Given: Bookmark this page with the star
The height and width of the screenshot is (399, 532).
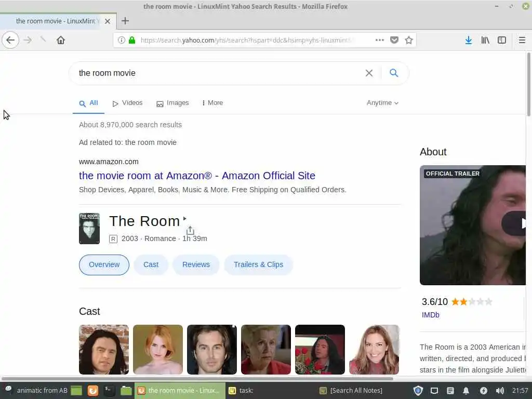Looking at the screenshot, I should tap(409, 40).
